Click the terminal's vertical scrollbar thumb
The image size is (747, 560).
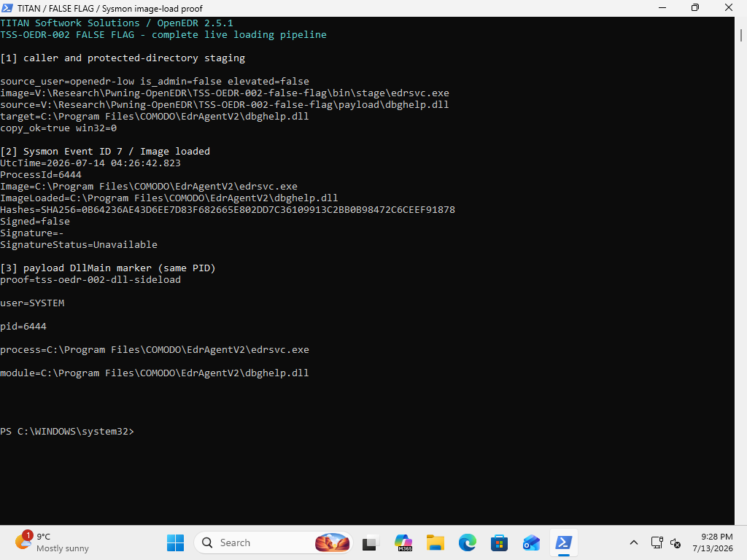[x=741, y=35]
